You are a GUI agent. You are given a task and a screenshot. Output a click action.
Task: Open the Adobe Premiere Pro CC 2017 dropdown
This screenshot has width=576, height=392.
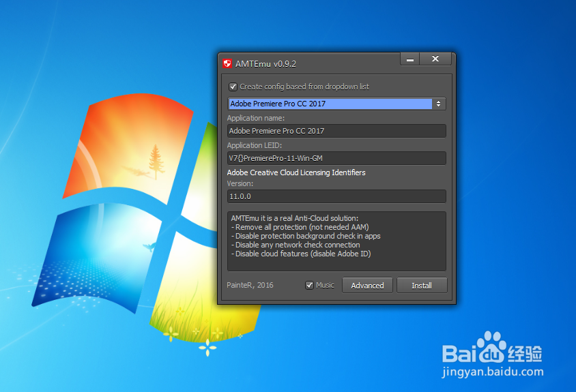click(x=336, y=104)
